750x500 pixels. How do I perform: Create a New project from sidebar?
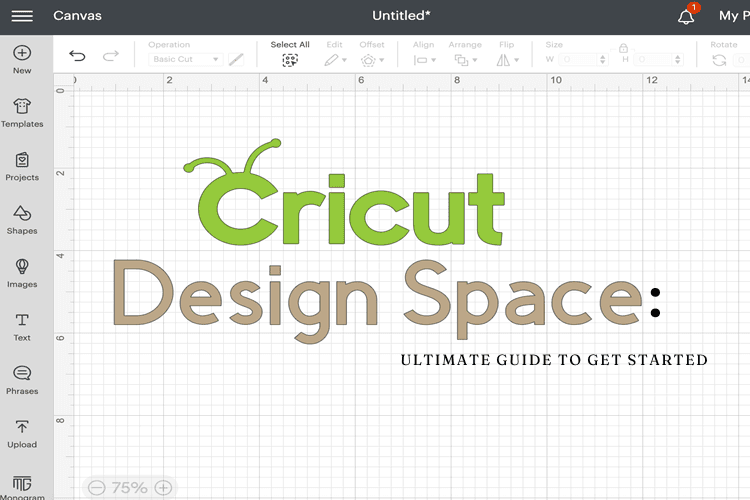pos(22,58)
